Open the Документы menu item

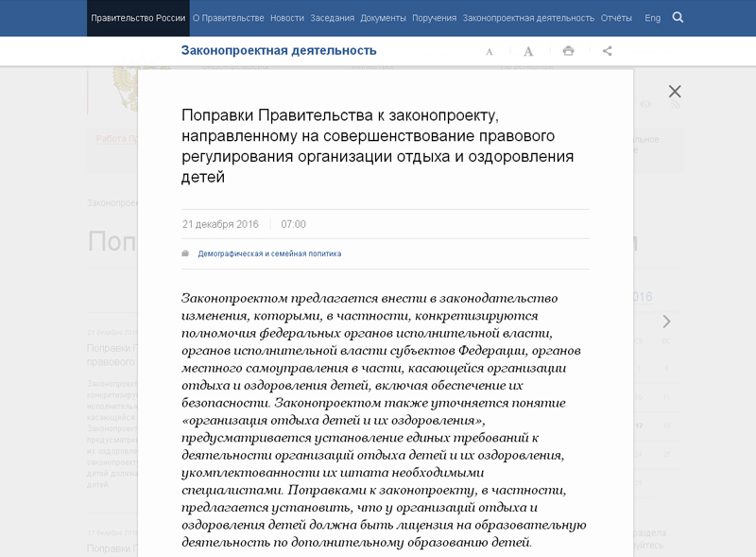pyautogui.click(x=383, y=18)
